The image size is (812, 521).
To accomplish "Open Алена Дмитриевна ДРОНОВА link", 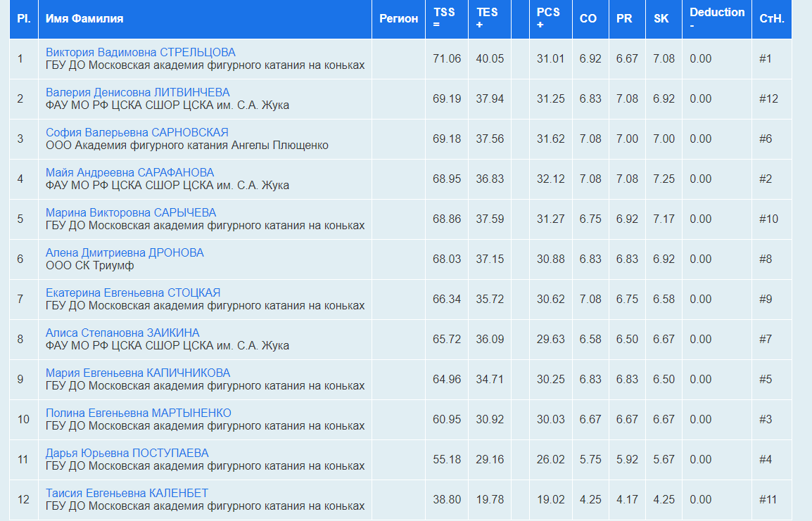I will tap(125, 253).
